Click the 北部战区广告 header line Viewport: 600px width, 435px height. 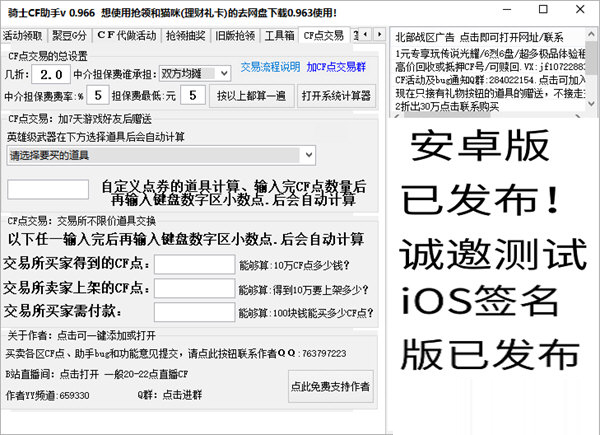tap(479, 37)
